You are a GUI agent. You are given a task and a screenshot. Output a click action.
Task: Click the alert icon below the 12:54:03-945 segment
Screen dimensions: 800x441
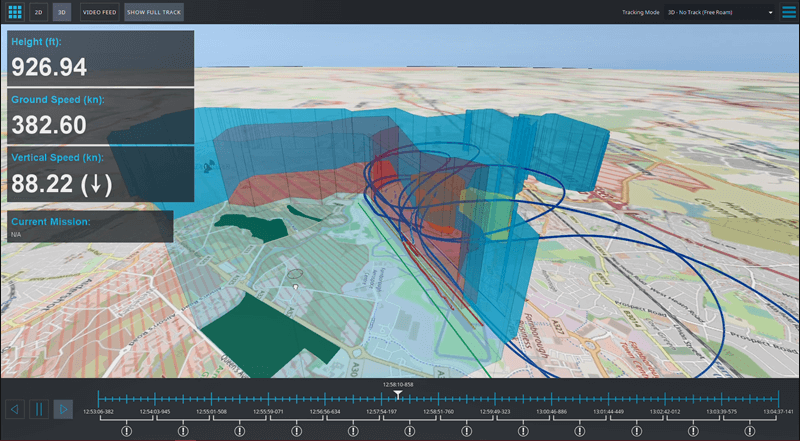point(183,431)
